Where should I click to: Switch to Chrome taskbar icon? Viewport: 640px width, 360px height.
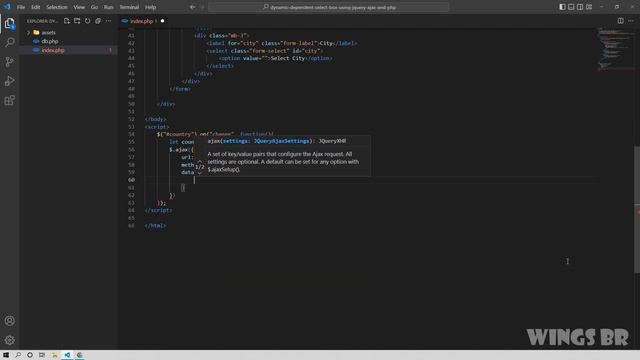pyautogui.click(x=80, y=355)
